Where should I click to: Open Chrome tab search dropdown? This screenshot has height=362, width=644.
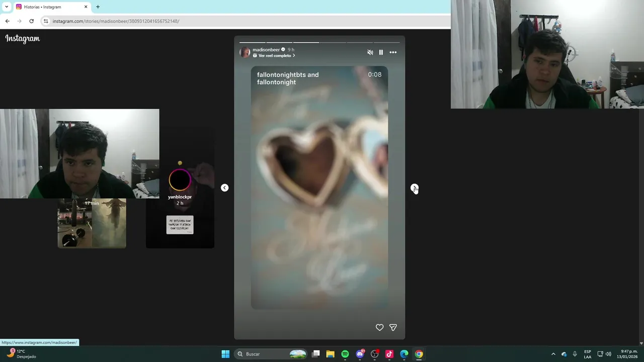tap(6, 7)
